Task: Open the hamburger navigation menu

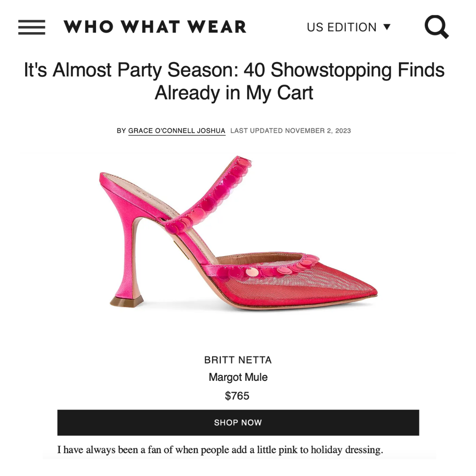Action: coord(31,27)
